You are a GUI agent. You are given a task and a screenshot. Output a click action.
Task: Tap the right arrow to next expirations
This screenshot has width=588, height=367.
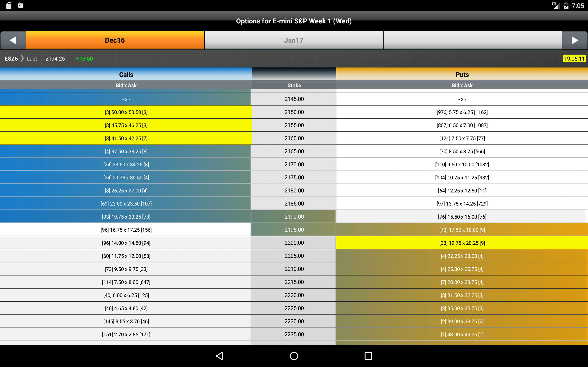tap(575, 40)
